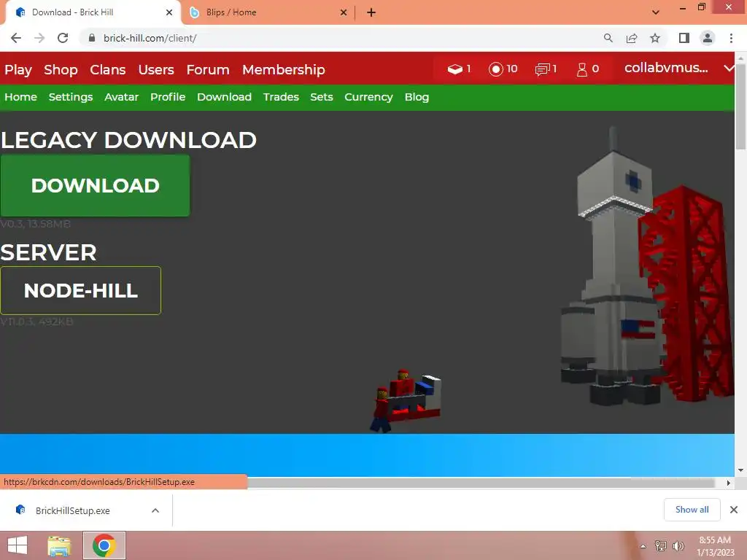The image size is (747, 560).
Task: Open the Play menu item
Action: tap(18, 69)
